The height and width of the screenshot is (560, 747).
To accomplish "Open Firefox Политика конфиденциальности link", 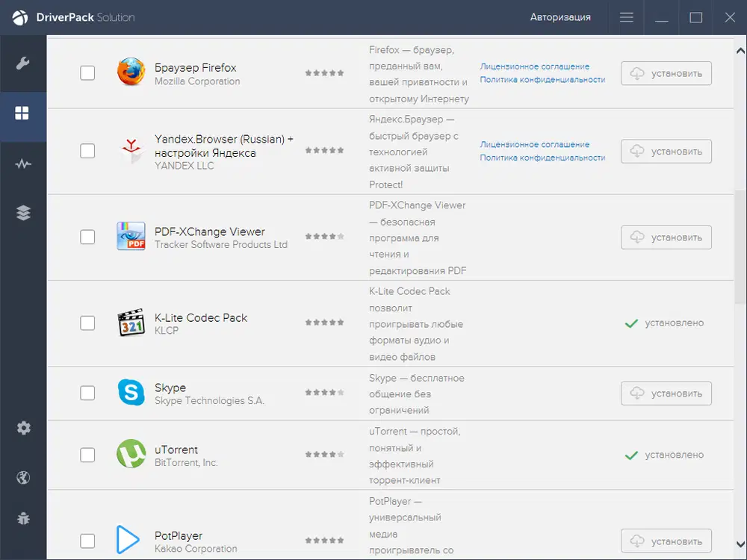I will tap(542, 80).
